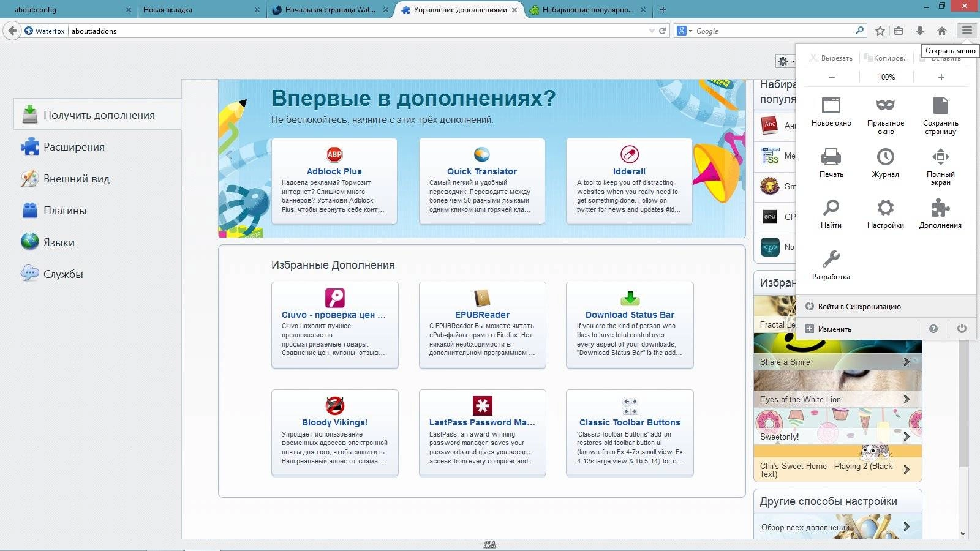Open History (Журнал) from menu
The image size is (980, 551).
tap(885, 162)
